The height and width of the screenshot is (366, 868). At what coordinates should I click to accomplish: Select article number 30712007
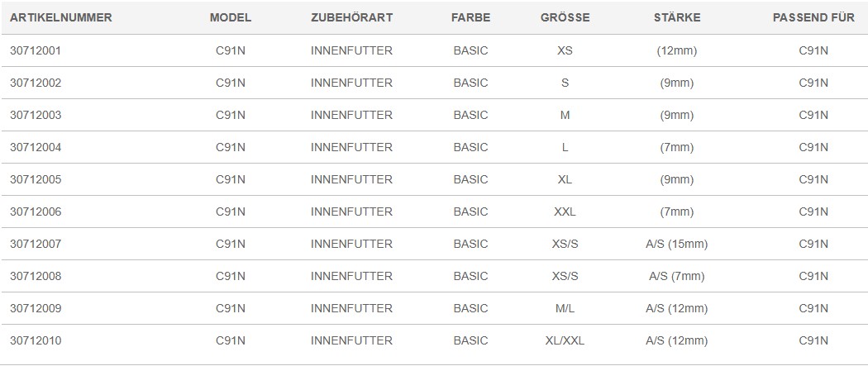click(36, 244)
